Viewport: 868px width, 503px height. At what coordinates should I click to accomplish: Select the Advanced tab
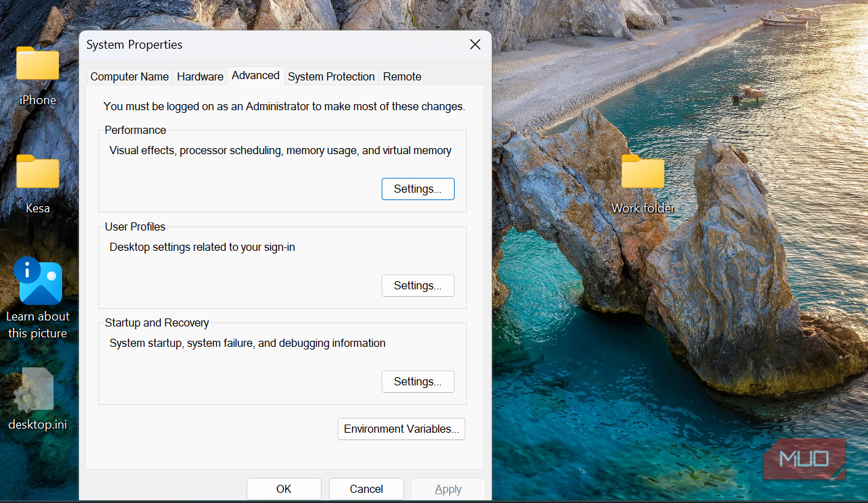[255, 76]
